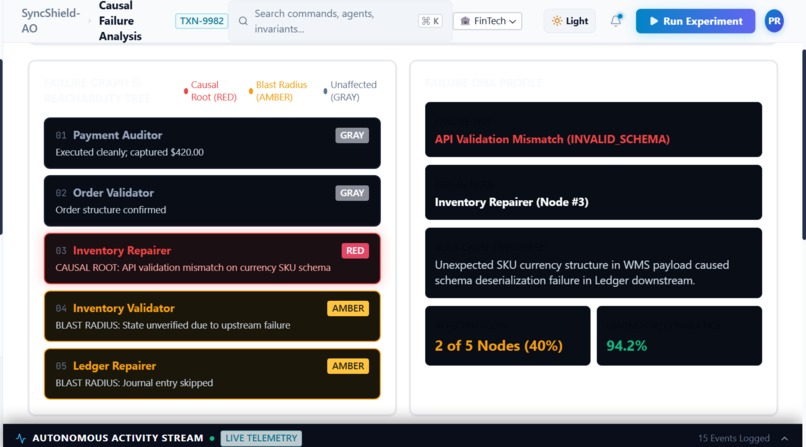Click the Unaffected (GRAY) legend
The height and width of the screenshot is (447, 806).
pos(350,91)
